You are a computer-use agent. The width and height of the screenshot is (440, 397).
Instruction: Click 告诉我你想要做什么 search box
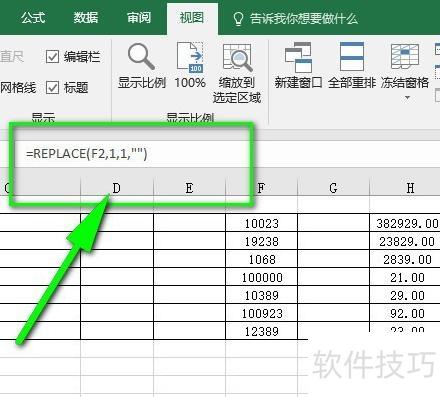[304, 19]
